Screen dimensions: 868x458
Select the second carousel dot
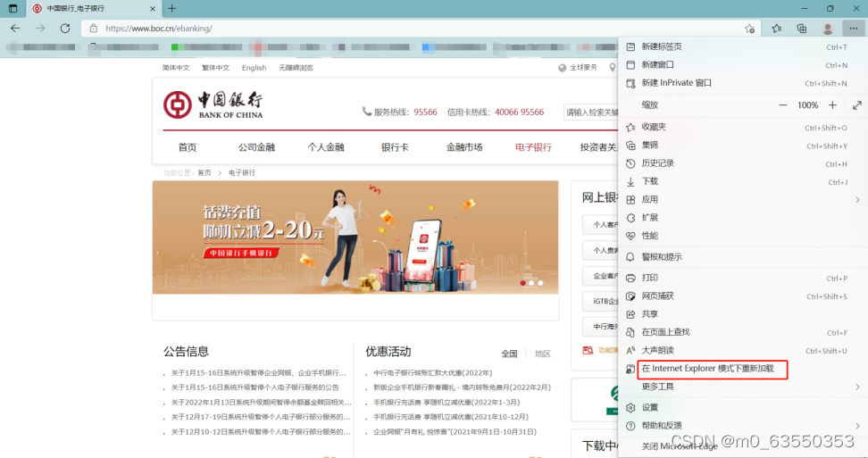pyautogui.click(x=531, y=283)
